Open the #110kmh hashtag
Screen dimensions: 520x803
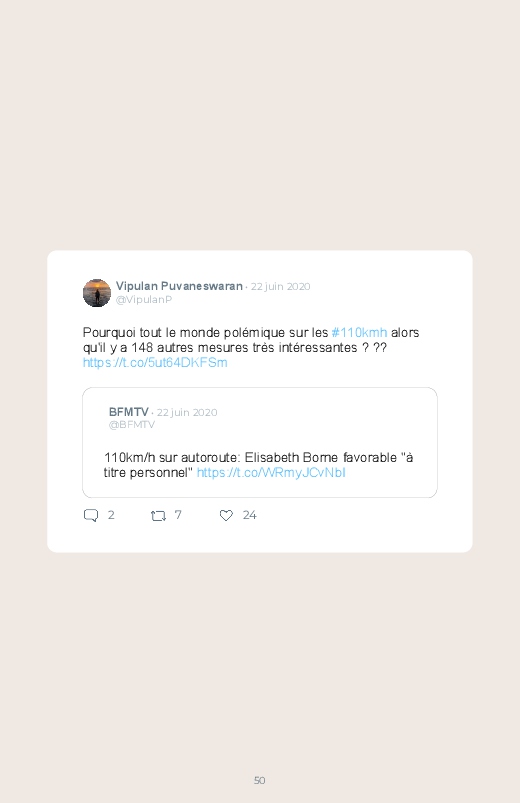pos(359,332)
